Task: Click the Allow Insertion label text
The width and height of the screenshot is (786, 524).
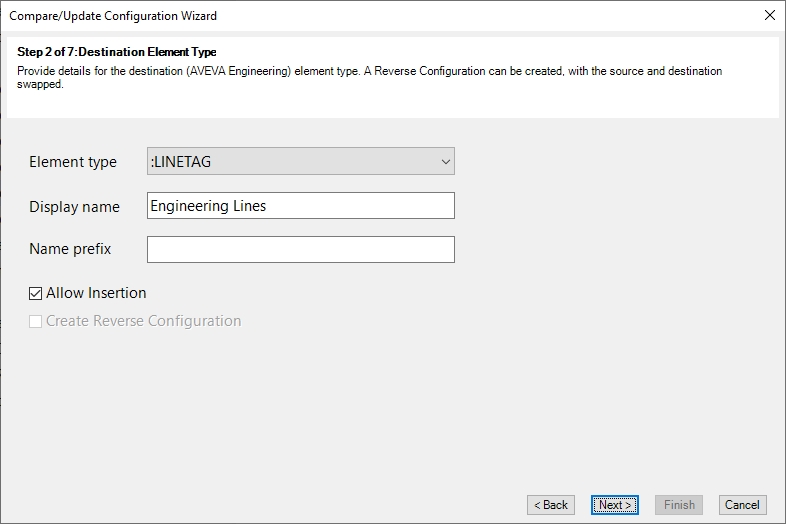Action: [x=96, y=293]
